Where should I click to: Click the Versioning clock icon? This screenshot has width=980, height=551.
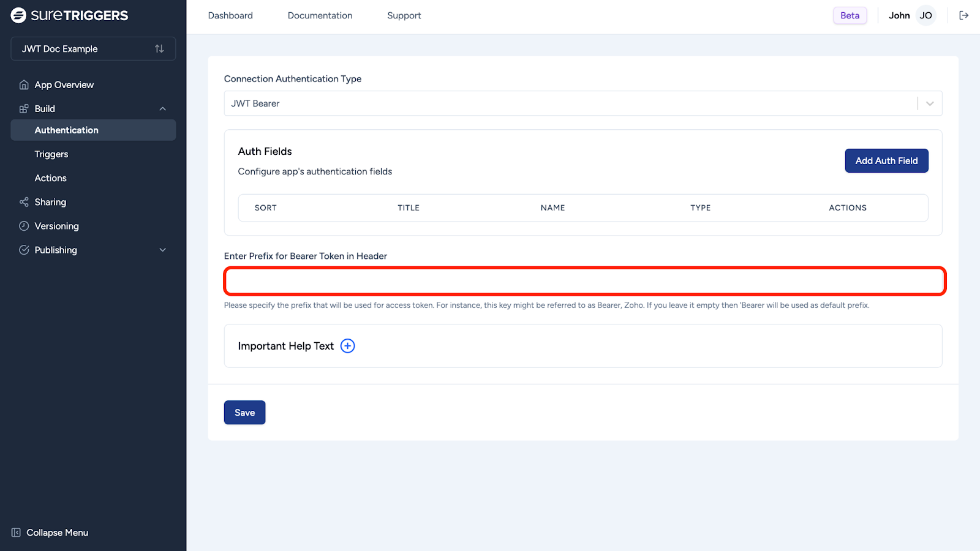click(x=24, y=226)
